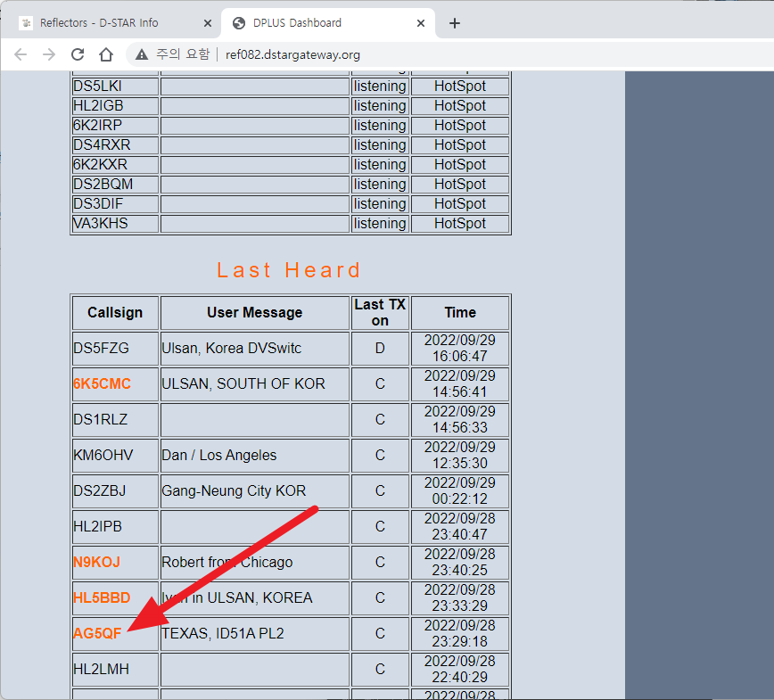Select callsign KM6OHV in Last Heard

(103, 455)
